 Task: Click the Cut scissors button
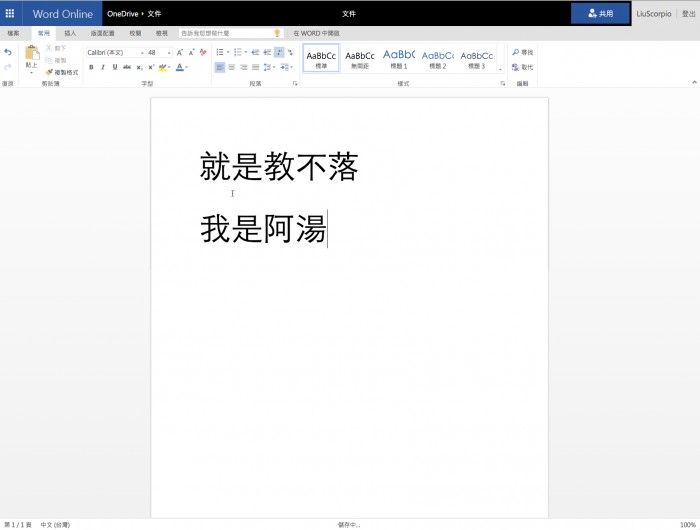(56, 48)
